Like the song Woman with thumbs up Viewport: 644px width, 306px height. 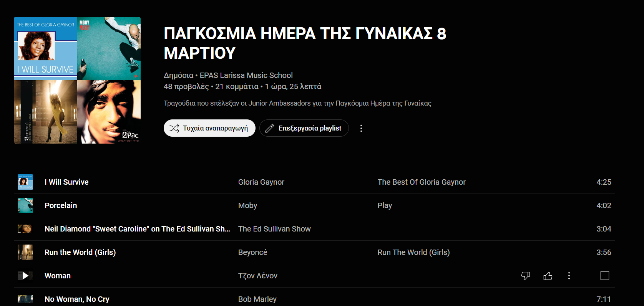pyautogui.click(x=548, y=276)
